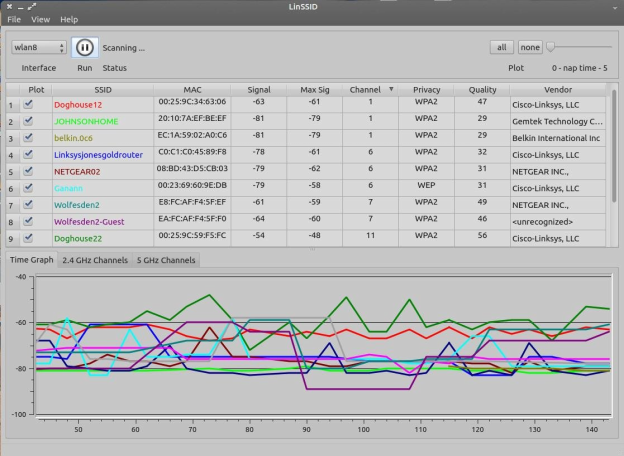
Task: Toggle plot checkbox for Doghouse12
Action: (29, 103)
